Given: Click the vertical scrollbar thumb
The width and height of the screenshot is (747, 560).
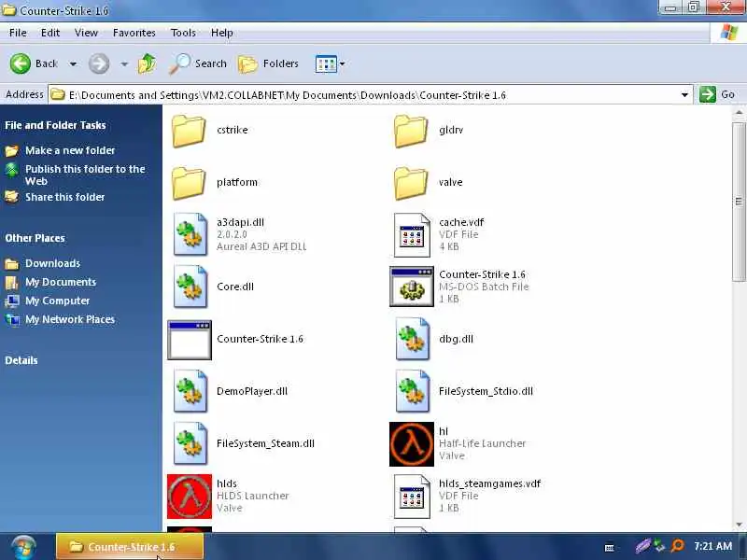Looking at the screenshot, I should pyautogui.click(x=739, y=201).
